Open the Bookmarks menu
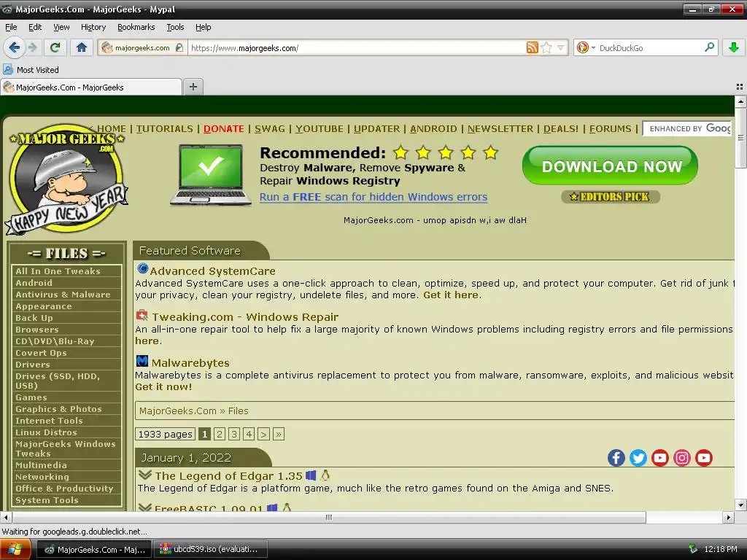This screenshot has height=560, width=747. point(136,27)
